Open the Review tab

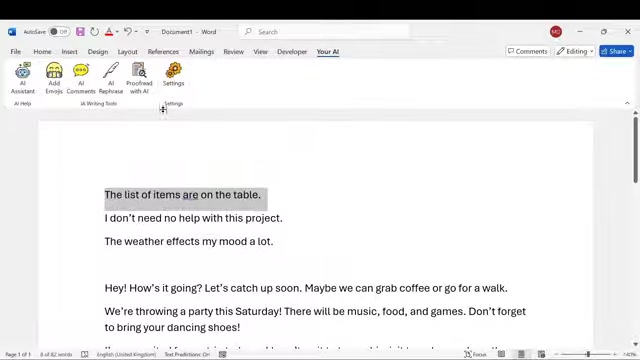233,51
